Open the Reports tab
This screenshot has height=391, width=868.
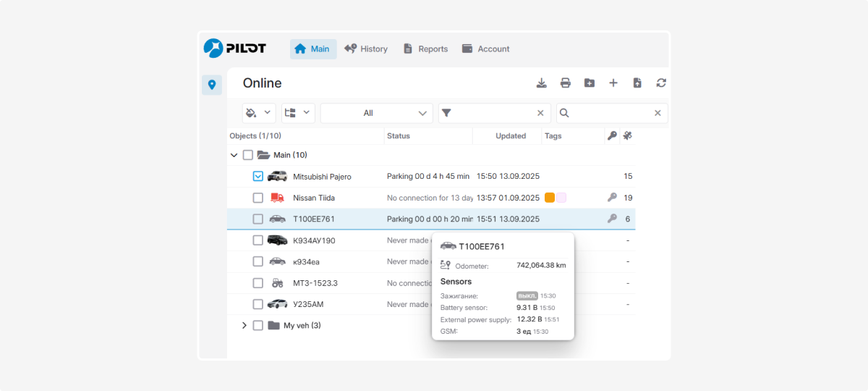tap(425, 49)
